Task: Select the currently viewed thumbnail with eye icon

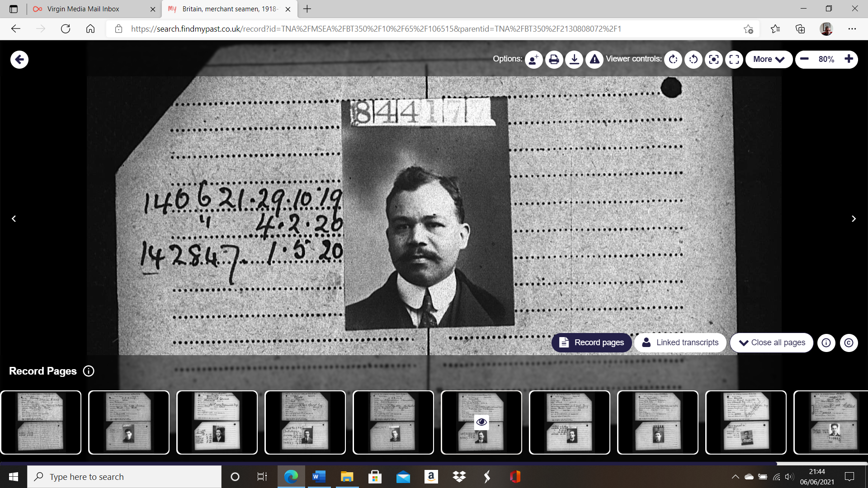Action: point(481,422)
